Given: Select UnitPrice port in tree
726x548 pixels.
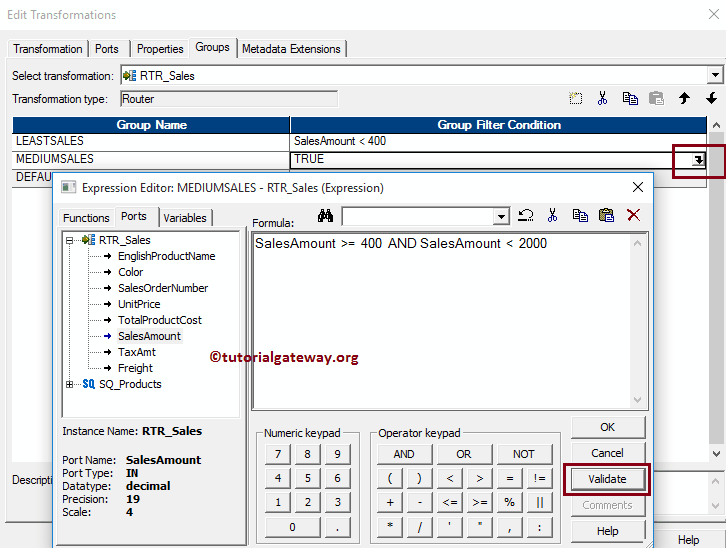Looking at the screenshot, I should pyautogui.click(x=139, y=304).
